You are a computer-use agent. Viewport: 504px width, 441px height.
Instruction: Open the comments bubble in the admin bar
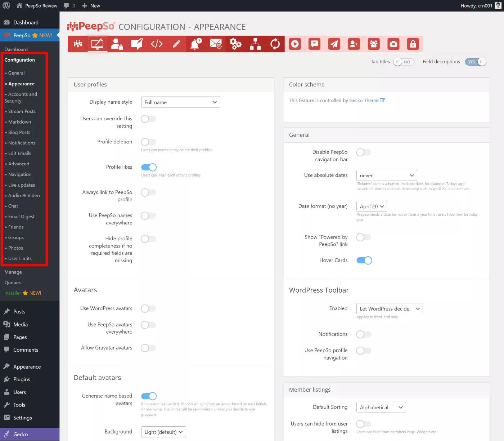(x=69, y=6)
